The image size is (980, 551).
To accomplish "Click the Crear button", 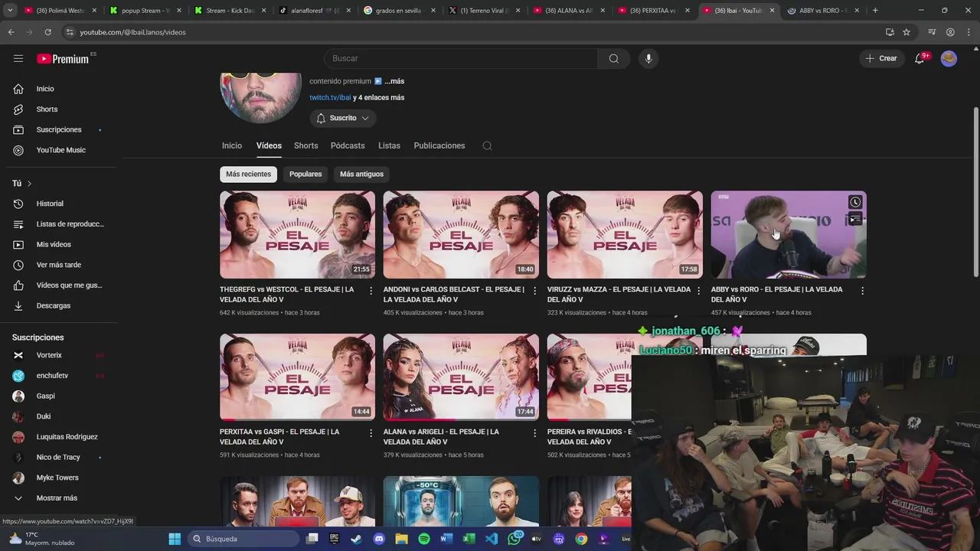I will [880, 58].
